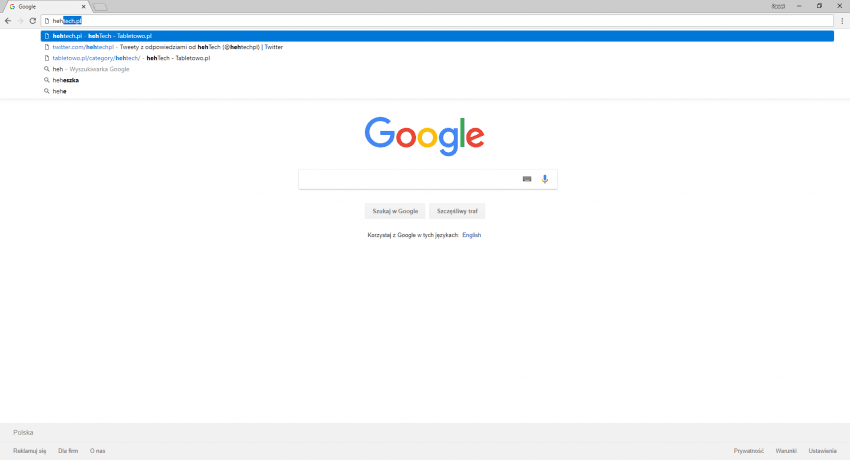Open the on-screen keyboard icon in search box
This screenshot has width=850, height=460.
point(527,179)
